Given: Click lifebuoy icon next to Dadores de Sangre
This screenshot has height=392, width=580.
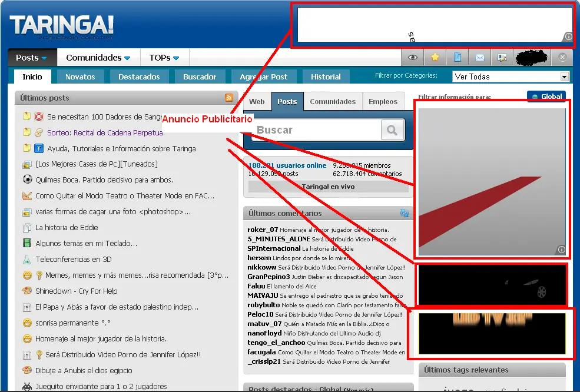Looking at the screenshot, I should (38, 117).
